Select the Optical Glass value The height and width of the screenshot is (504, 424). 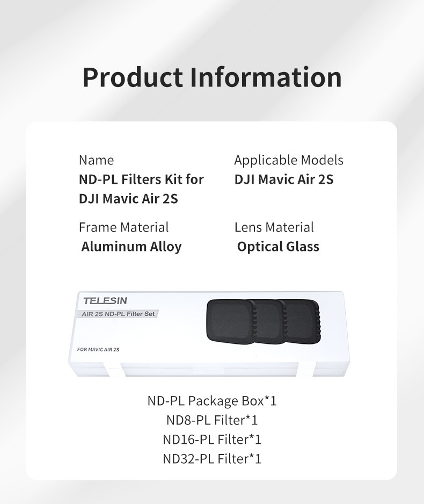[278, 247]
